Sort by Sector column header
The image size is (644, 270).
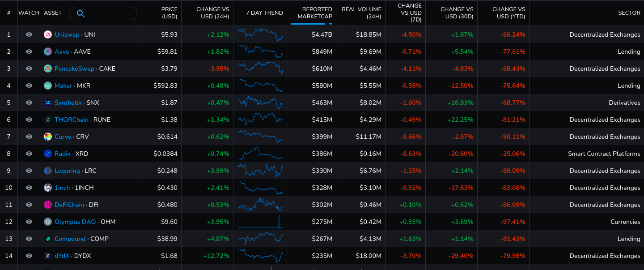pos(629,13)
